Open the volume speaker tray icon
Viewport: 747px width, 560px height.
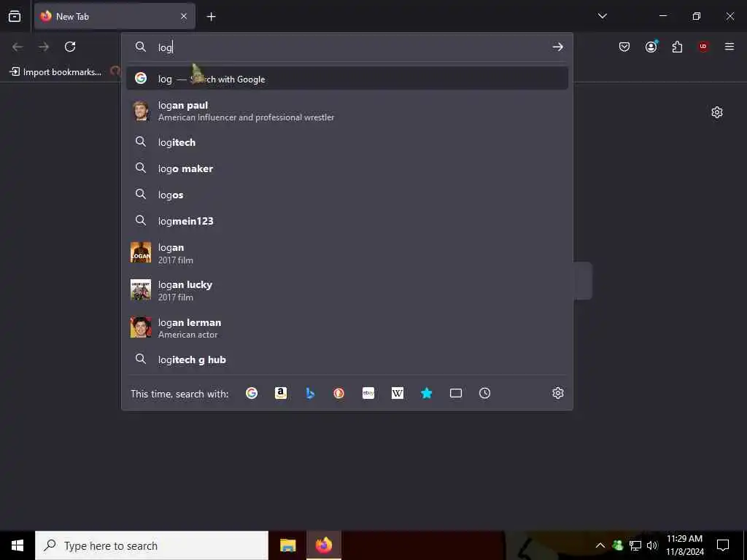(652, 545)
